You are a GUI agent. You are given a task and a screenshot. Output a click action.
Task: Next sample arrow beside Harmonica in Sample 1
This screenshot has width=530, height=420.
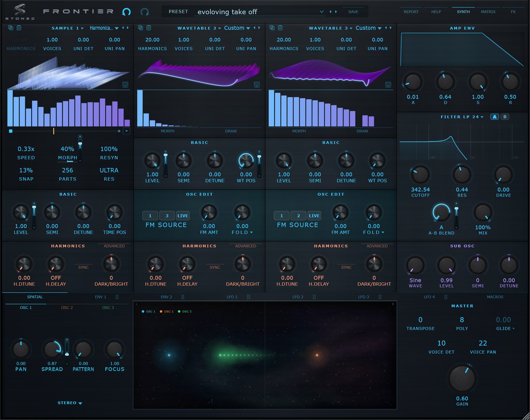[x=128, y=28]
